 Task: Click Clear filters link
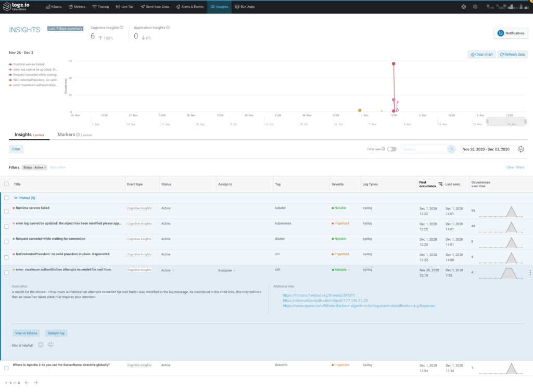(x=515, y=167)
